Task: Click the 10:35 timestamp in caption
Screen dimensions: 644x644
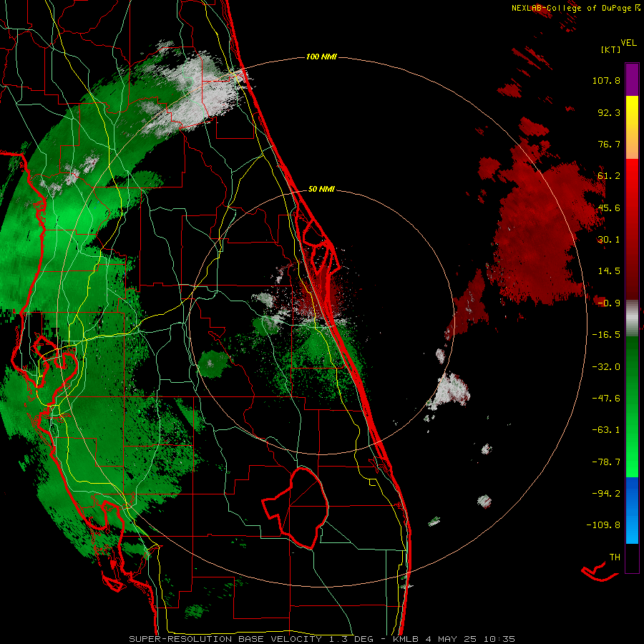Action: 499,639
